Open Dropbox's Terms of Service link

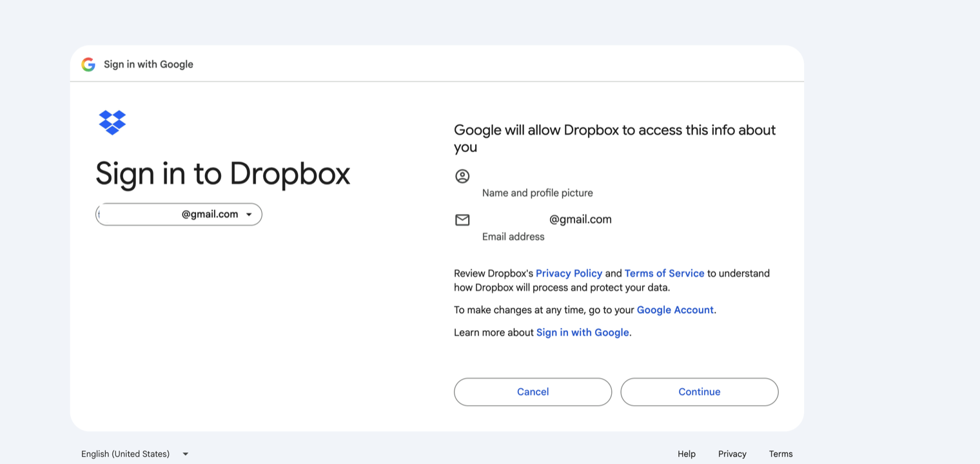coord(664,273)
